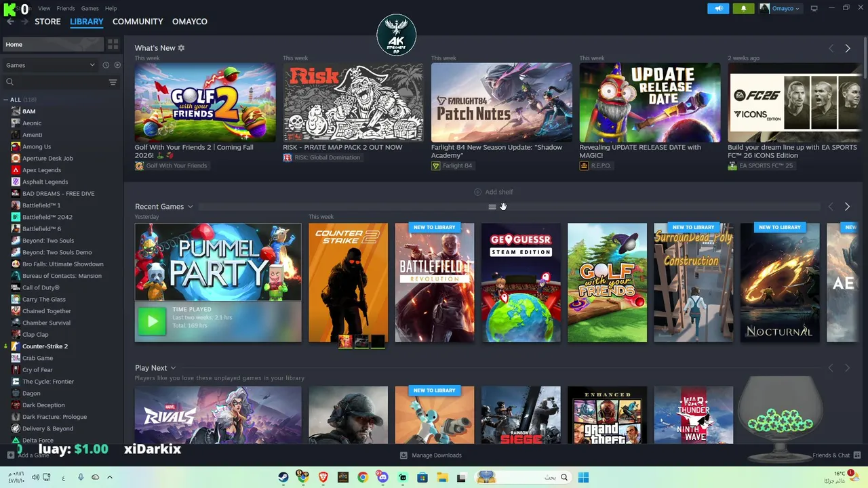Image resolution: width=868 pixels, height=488 pixels.
Task: Sort library by recent activity clock icon
Action: [x=106, y=65]
